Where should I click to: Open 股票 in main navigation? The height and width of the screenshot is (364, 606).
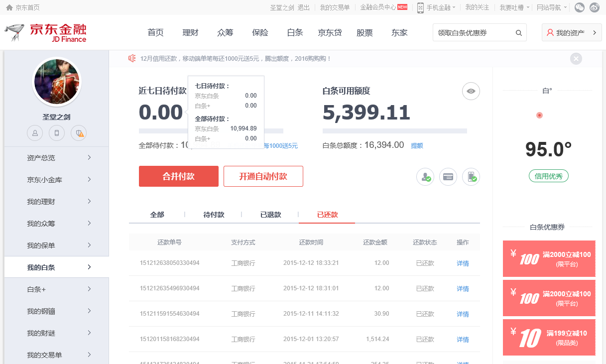click(x=364, y=33)
